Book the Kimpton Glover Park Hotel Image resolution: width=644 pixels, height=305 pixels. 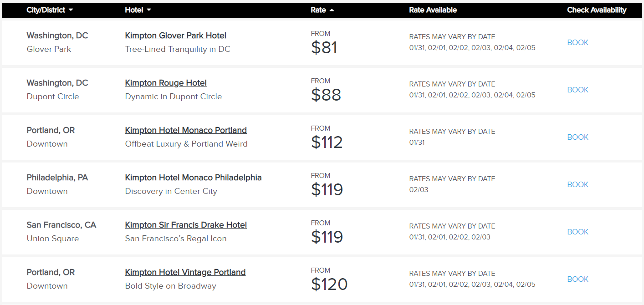click(x=578, y=42)
